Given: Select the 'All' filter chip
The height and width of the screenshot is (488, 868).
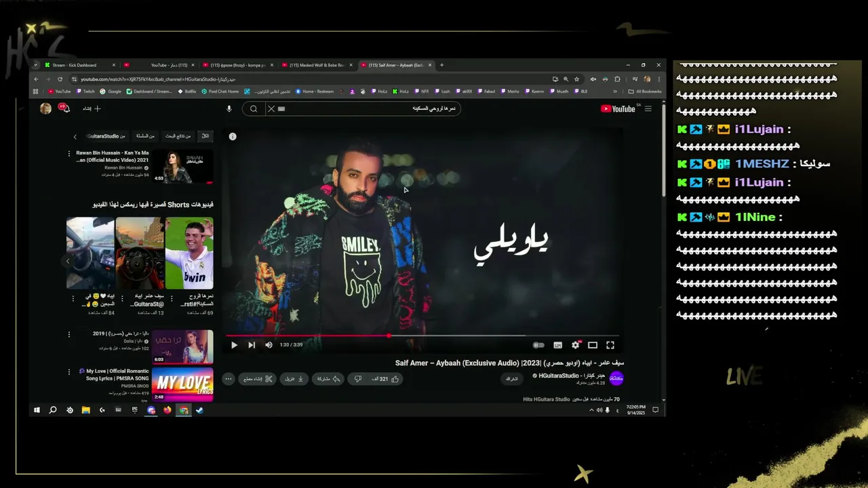Looking at the screenshot, I should pos(205,136).
